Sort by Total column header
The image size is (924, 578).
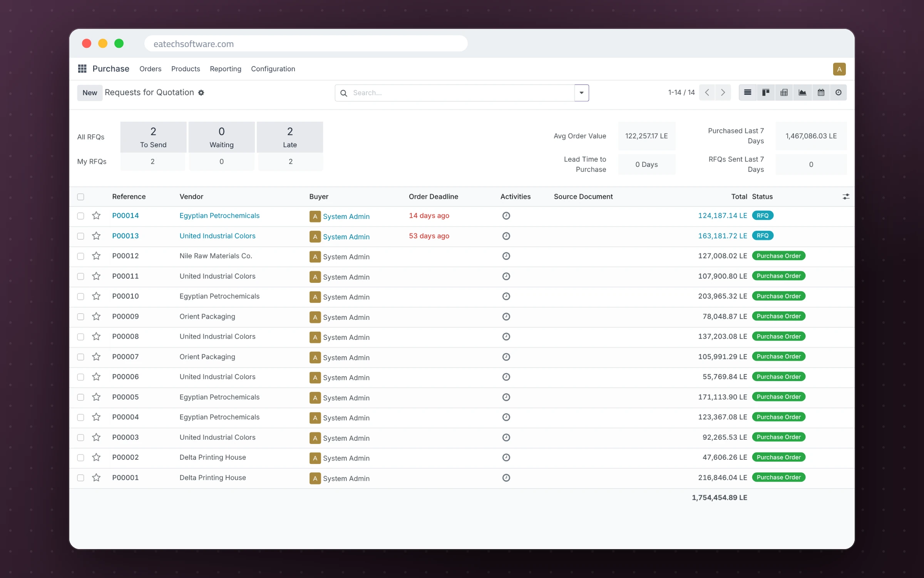pyautogui.click(x=739, y=197)
